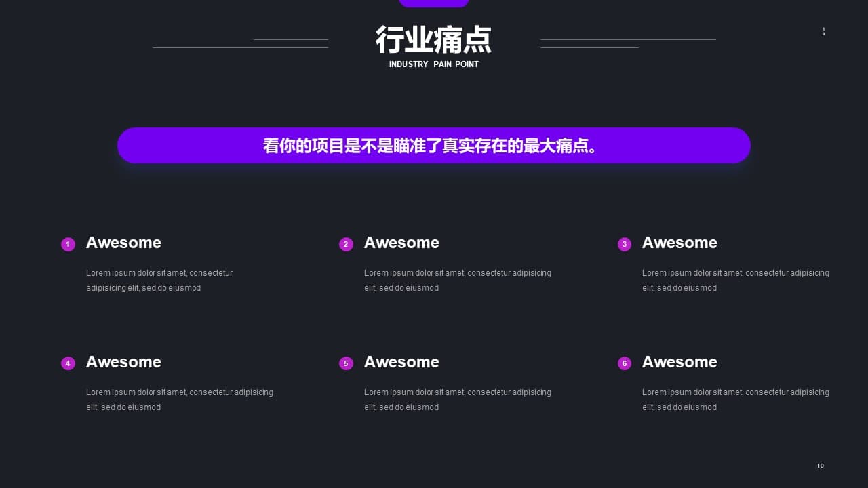Image resolution: width=868 pixels, height=488 pixels.
Task: Select the Awesome heading beside badge 1
Action: [x=123, y=243]
